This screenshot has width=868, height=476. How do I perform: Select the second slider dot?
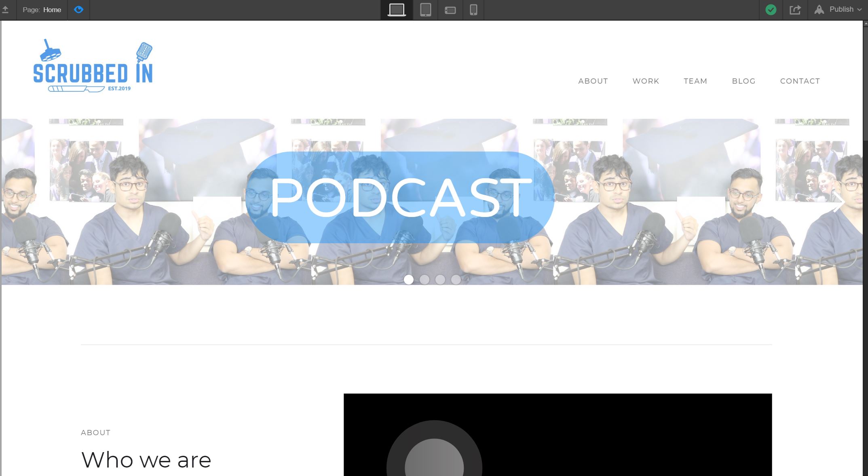424,280
